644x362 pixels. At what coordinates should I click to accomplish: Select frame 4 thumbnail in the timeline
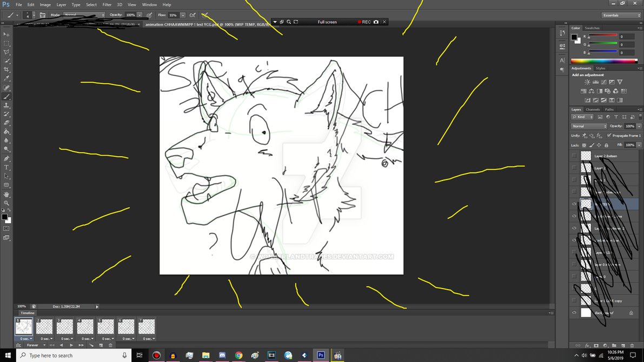(85, 326)
